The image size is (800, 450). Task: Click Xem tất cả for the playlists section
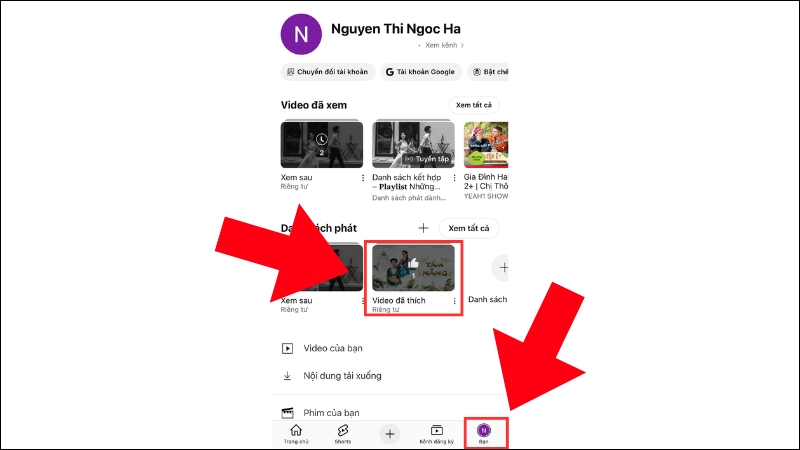469,228
